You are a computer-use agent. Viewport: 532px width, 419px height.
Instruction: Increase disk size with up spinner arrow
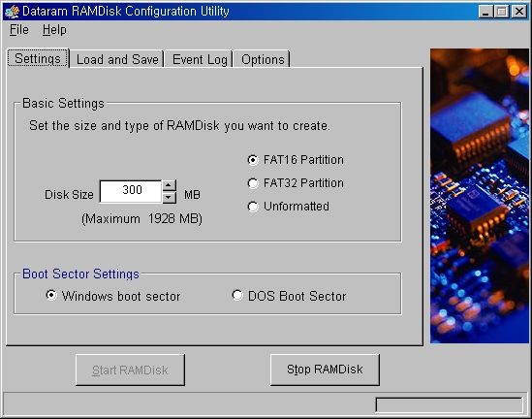coord(169,185)
